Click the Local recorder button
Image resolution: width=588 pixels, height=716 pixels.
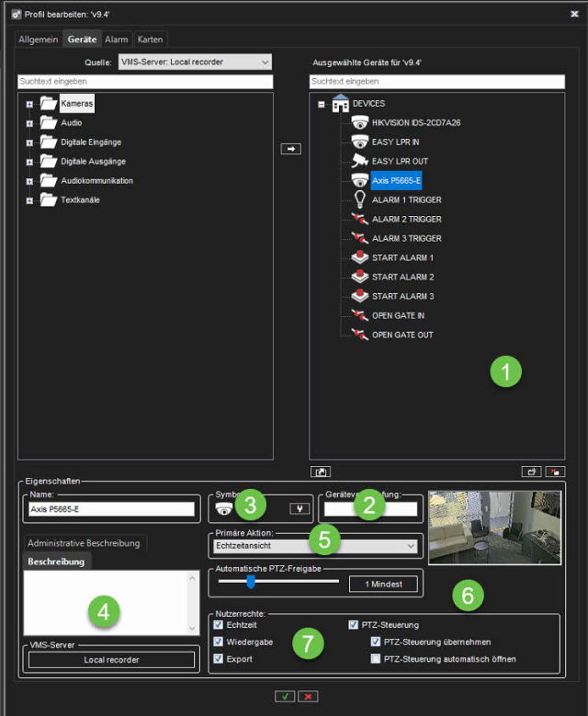tap(110, 659)
